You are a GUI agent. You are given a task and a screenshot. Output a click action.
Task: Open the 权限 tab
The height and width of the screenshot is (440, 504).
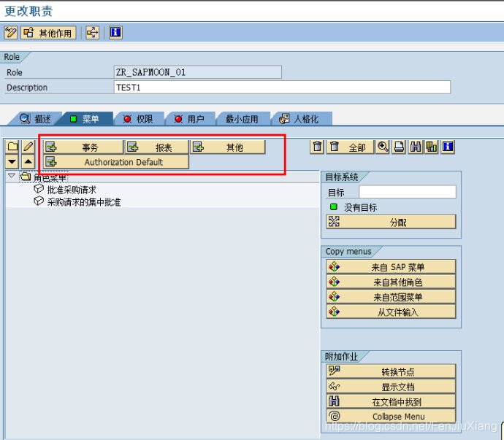tap(139, 119)
